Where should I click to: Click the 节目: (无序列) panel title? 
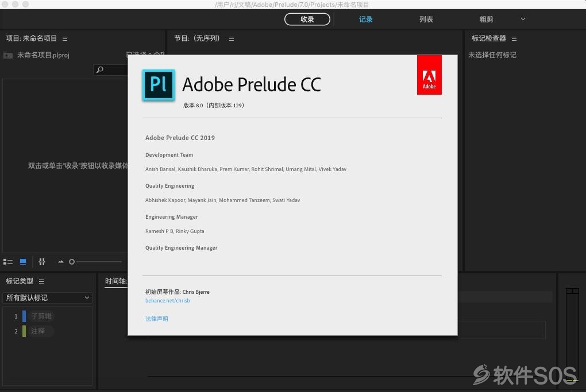tap(197, 38)
